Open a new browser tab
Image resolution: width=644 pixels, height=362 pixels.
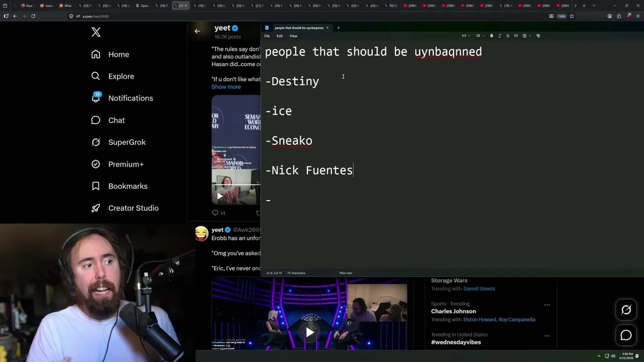(584, 6)
